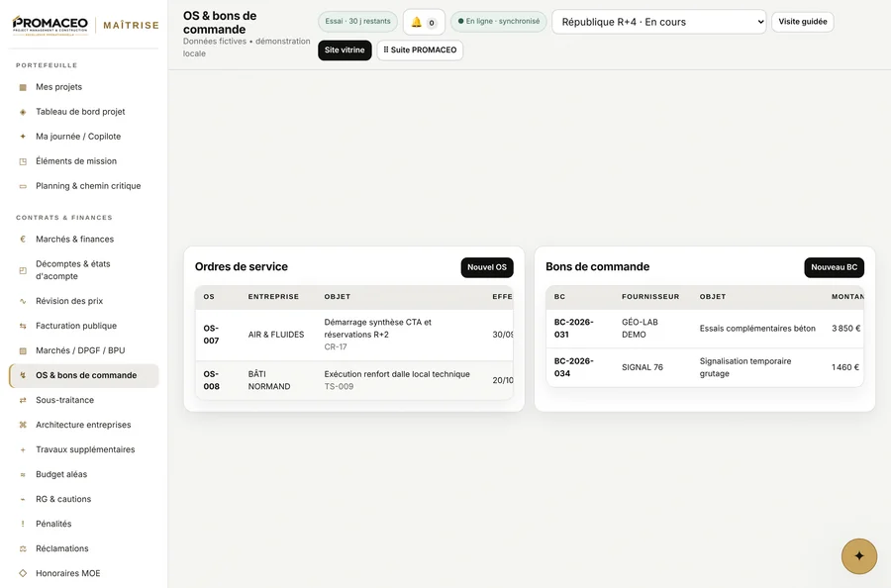Click the SIGNAL 76 supplier cell
891x588 pixels.
pos(643,367)
